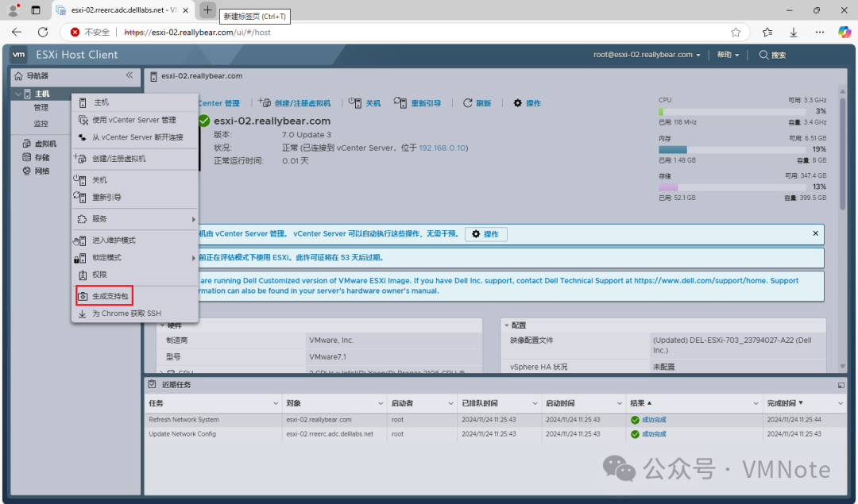Image resolution: width=858 pixels, height=504 pixels.
Task: Click the 存储 usage bar
Action: pos(732,187)
